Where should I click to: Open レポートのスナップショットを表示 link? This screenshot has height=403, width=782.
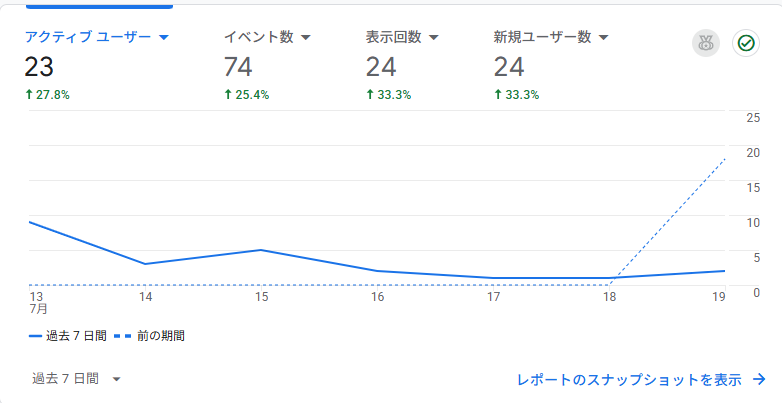coord(629,380)
